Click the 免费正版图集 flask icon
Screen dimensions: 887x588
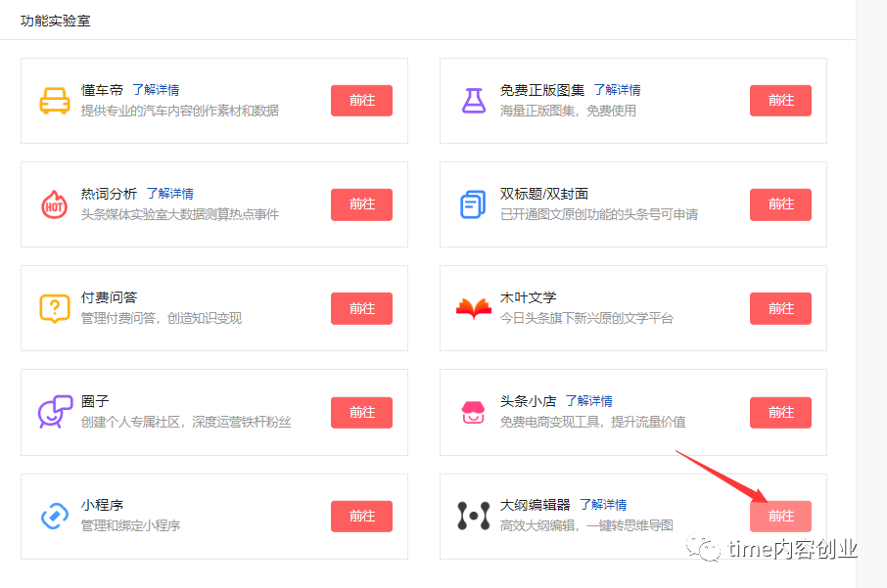473,101
